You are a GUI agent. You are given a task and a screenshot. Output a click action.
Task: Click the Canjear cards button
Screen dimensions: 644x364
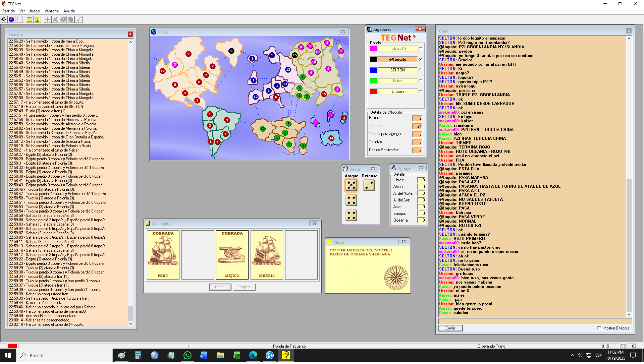[244, 287]
